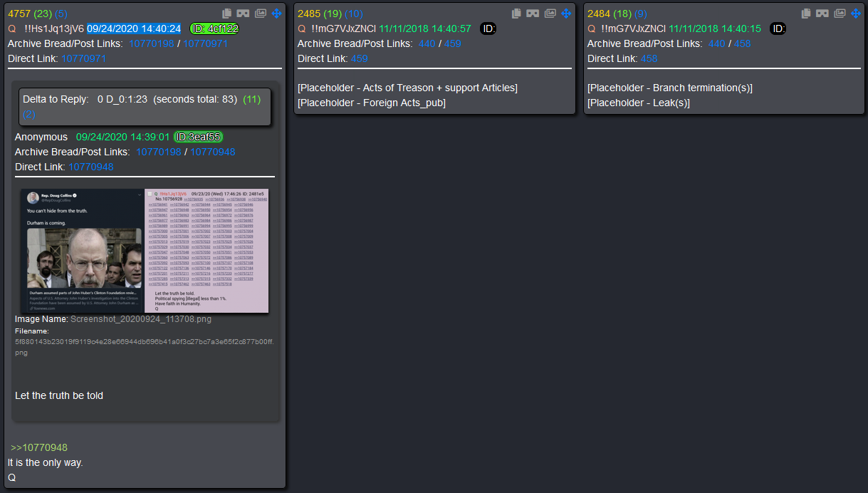
Task: Follow Direct Link 459 on post 2485
Action: click(x=360, y=58)
